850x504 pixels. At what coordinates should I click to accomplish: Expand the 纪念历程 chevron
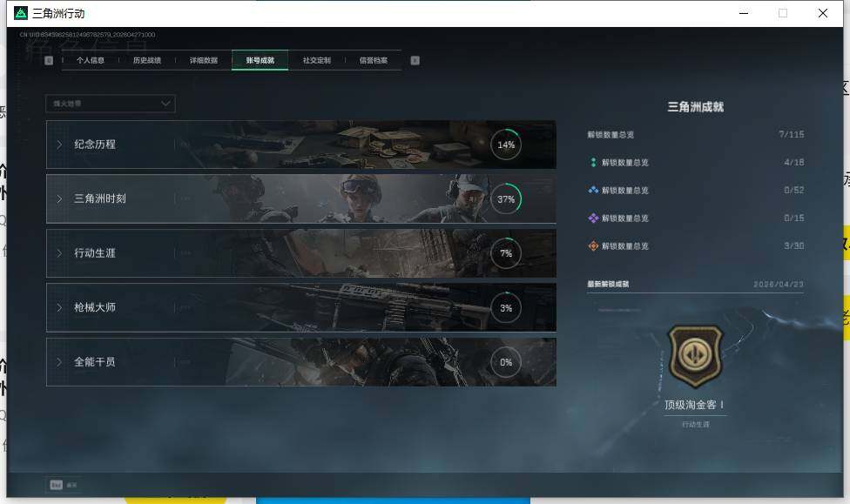59,144
